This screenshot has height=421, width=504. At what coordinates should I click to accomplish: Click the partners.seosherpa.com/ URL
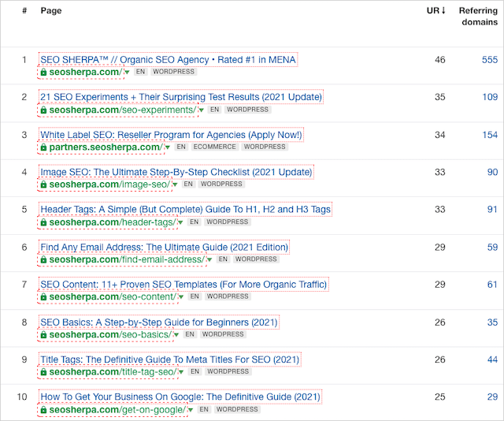tap(106, 147)
